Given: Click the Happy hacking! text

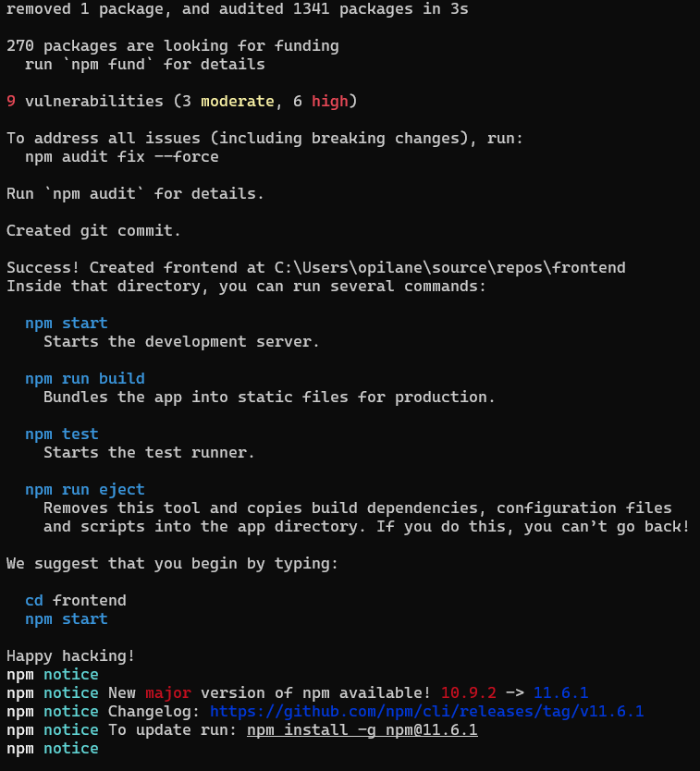Looking at the screenshot, I should [x=71, y=656].
